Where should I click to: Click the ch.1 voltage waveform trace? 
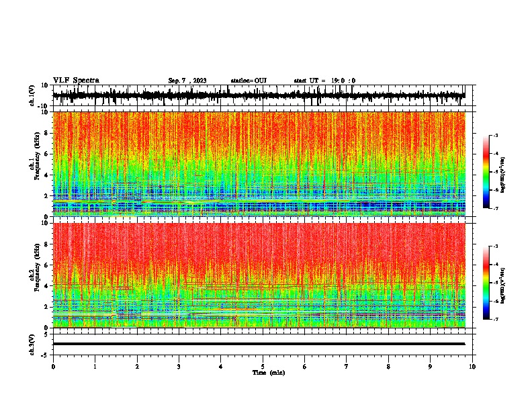[x=259, y=95]
